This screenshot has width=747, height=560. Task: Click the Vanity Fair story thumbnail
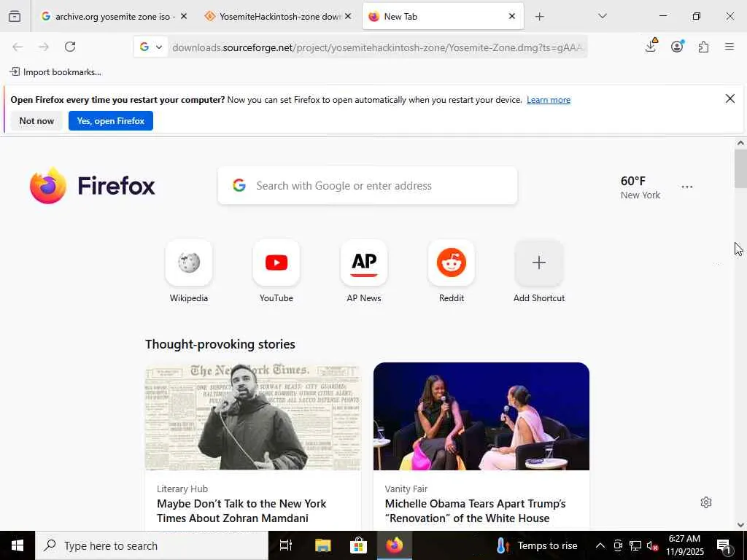point(481,416)
